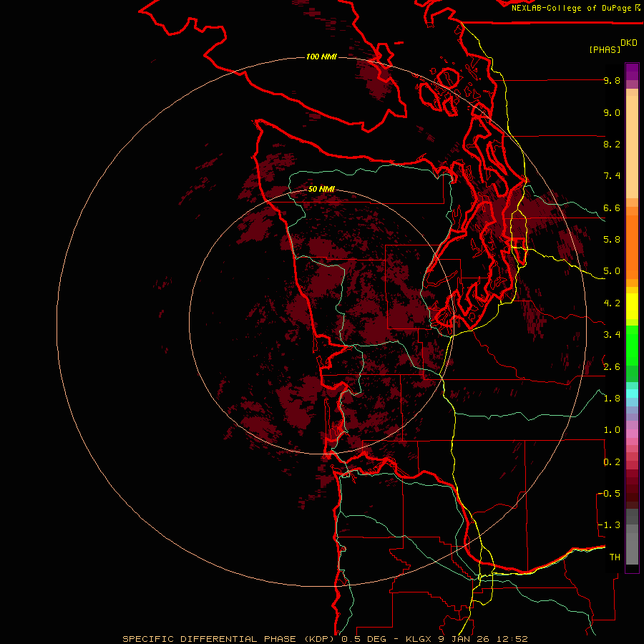644x644 pixels.
Task: Pick the pink segment near the 1.0 value
Action: [632, 434]
